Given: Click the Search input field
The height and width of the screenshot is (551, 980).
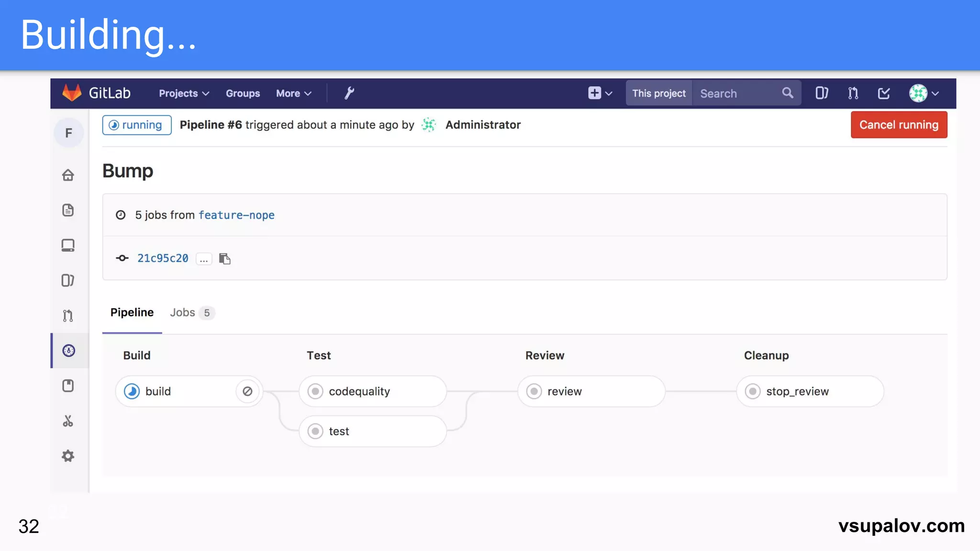Looking at the screenshot, I should tap(737, 93).
